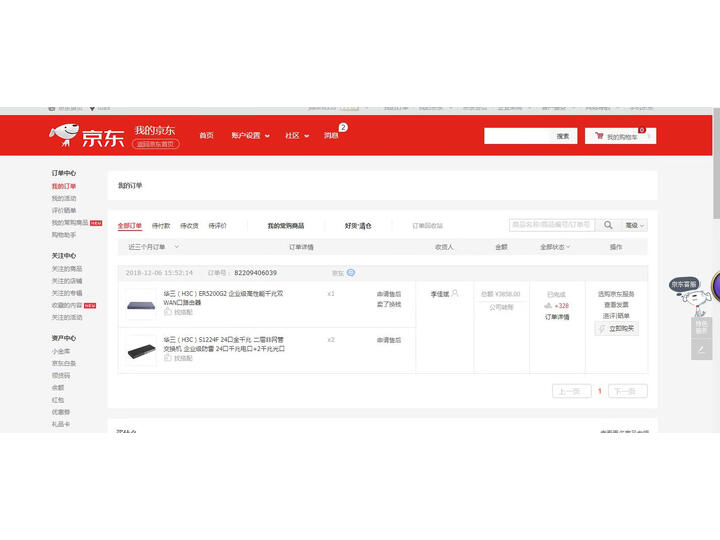Click the points icon next to +328
The height and width of the screenshot is (540, 720).
tap(548, 305)
